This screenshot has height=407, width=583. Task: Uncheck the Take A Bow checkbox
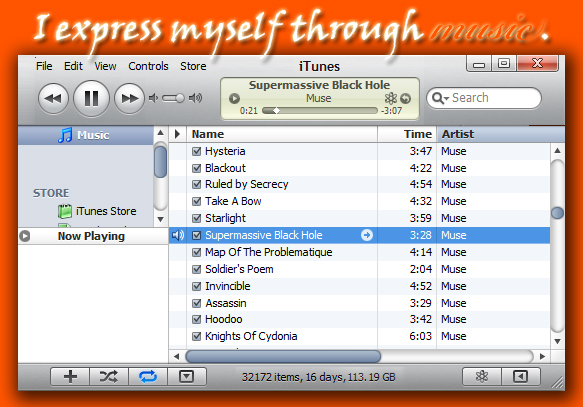197,201
